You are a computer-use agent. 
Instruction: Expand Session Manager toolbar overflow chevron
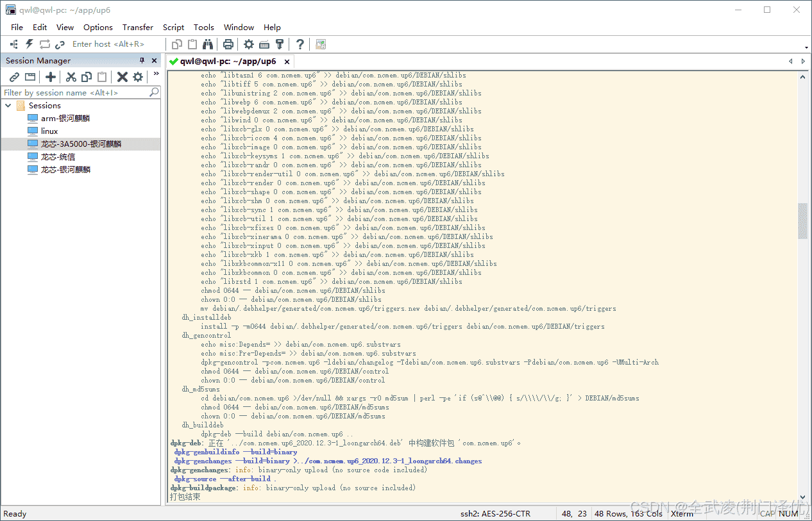pos(156,75)
